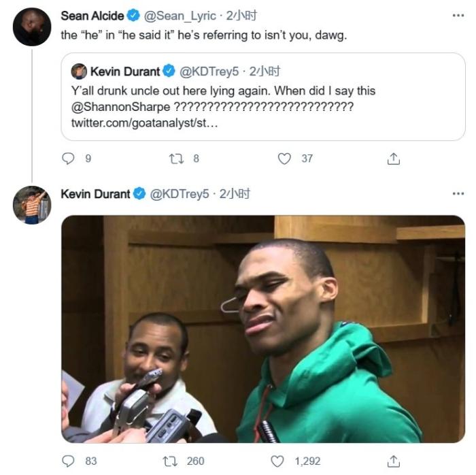The height and width of the screenshot is (475, 476).
Task: Open the locker room interview photo
Action: (263, 329)
